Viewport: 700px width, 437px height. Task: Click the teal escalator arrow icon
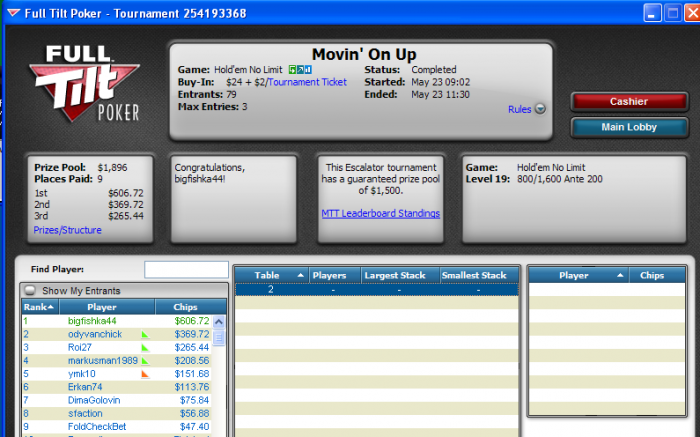[300, 70]
